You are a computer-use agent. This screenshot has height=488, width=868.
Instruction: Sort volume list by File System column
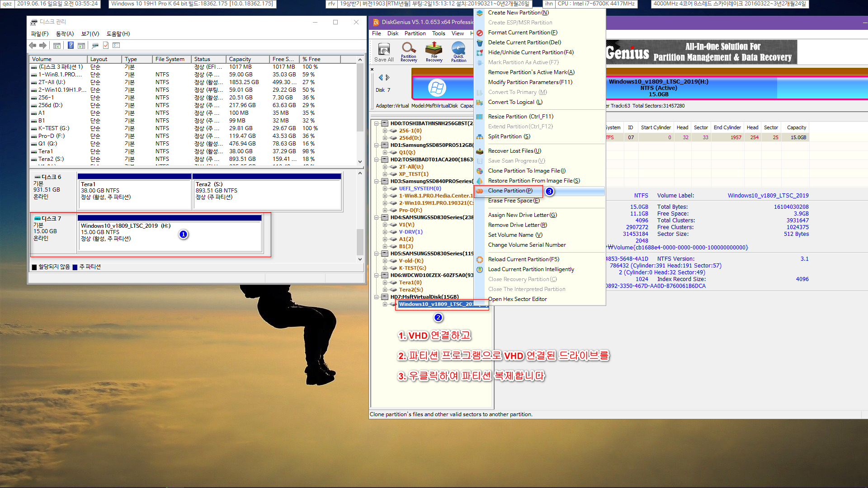click(171, 59)
